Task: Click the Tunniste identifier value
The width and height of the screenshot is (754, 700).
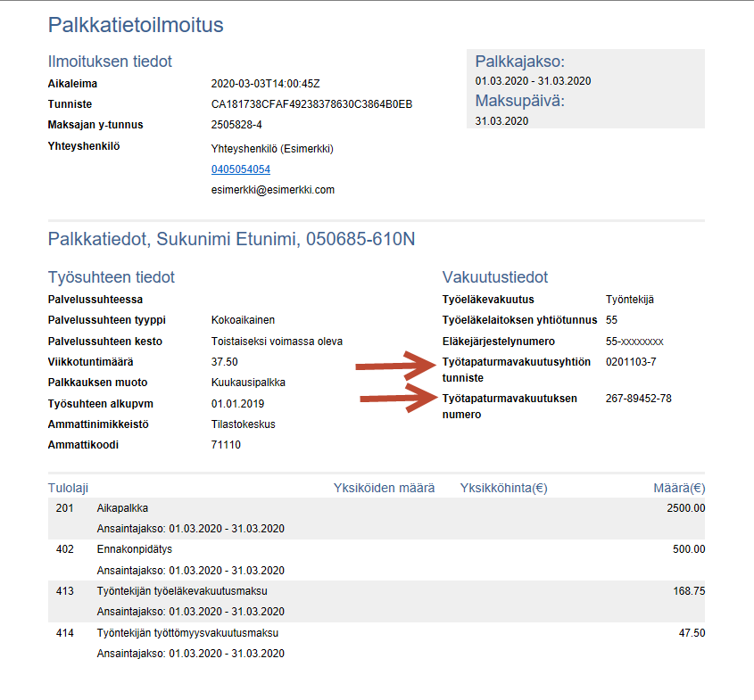Action: point(311,104)
